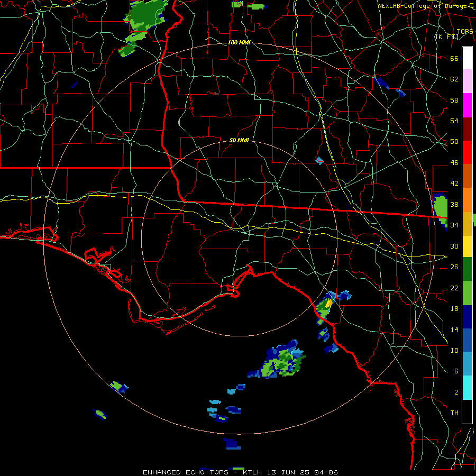Click the 62 value on the color scale
Screen dimensions: 476x476
coord(454,79)
